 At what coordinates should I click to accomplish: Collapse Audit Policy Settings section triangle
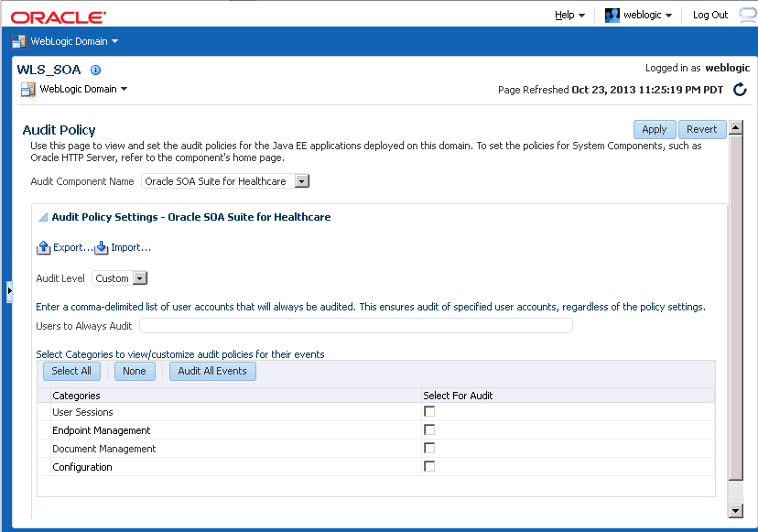[43, 217]
